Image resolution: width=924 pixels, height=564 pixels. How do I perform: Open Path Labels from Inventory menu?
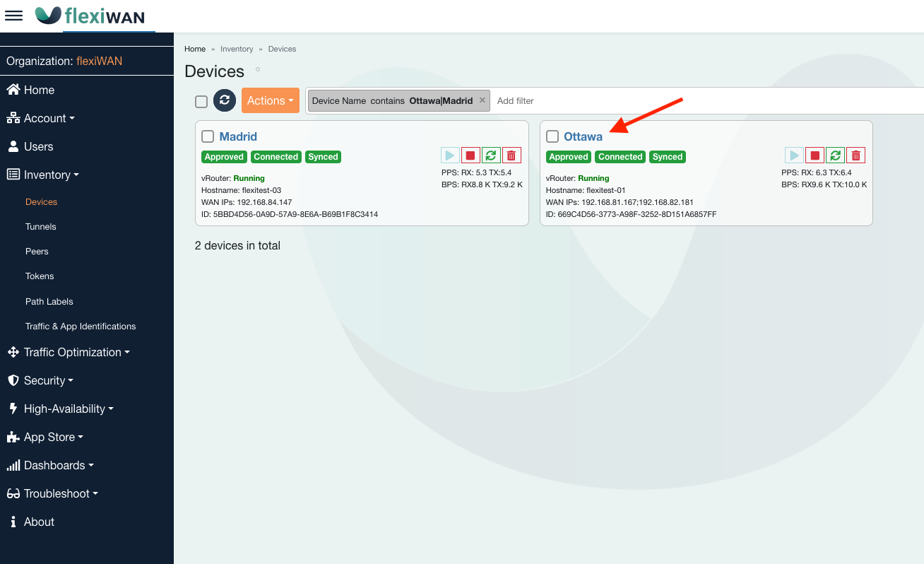pyautogui.click(x=49, y=301)
